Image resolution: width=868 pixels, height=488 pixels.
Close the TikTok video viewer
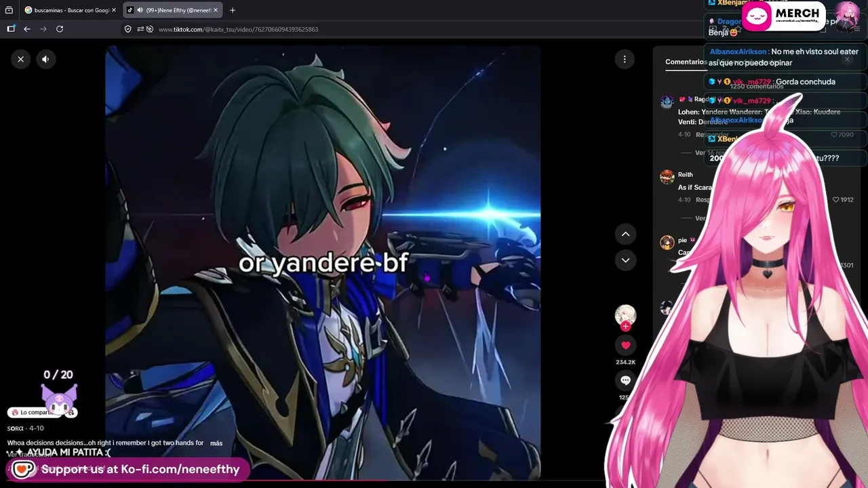(21, 59)
